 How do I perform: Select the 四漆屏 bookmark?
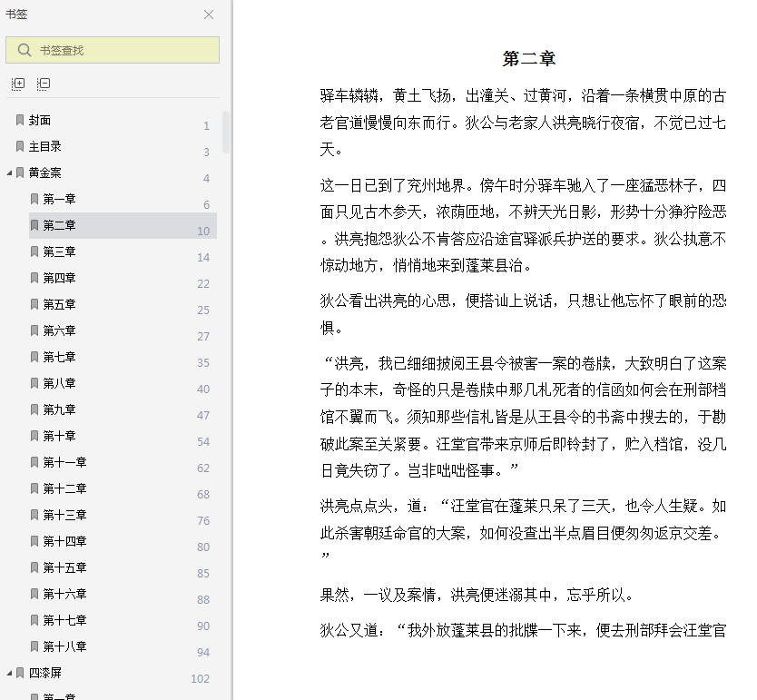pyautogui.click(x=44, y=673)
